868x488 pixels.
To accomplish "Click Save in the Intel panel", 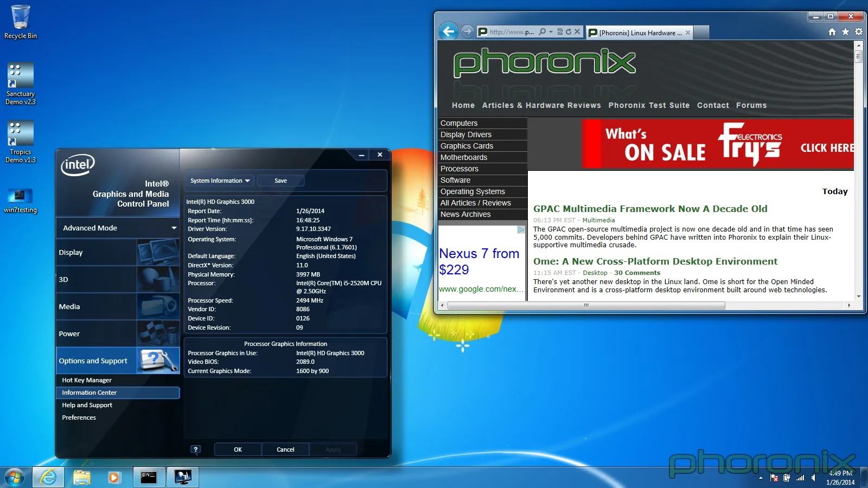I will (280, 181).
